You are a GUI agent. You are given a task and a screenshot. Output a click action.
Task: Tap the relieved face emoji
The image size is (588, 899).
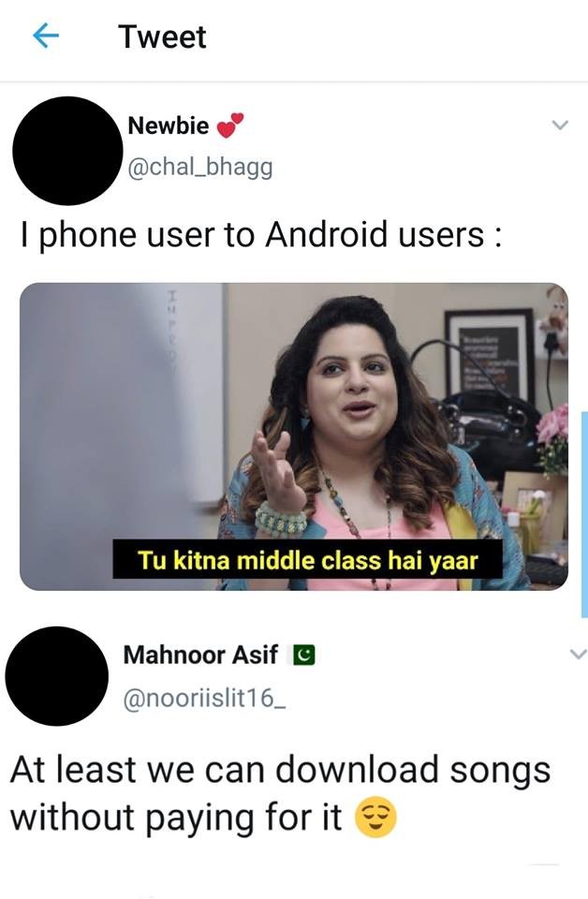click(376, 818)
